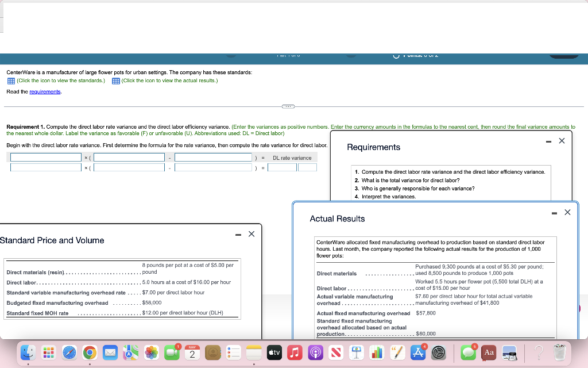Click '$60,000' allocated overhead value
Viewport: 588px width, 368px height.
[x=425, y=334]
